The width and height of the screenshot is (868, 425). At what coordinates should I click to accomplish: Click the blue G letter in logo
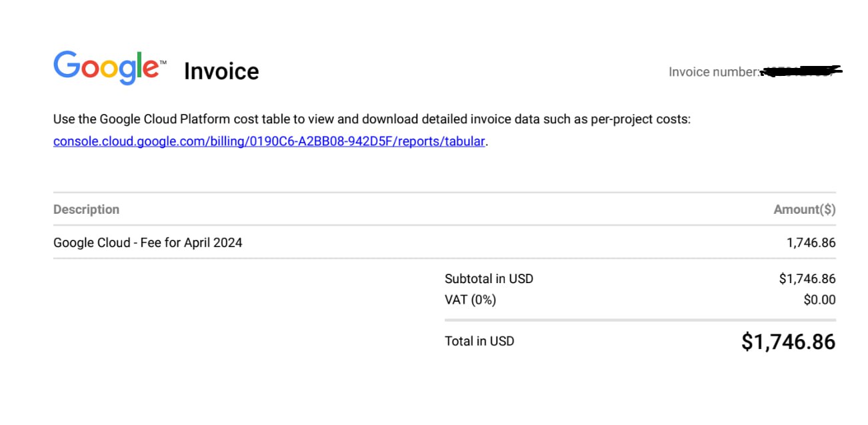[x=66, y=65]
